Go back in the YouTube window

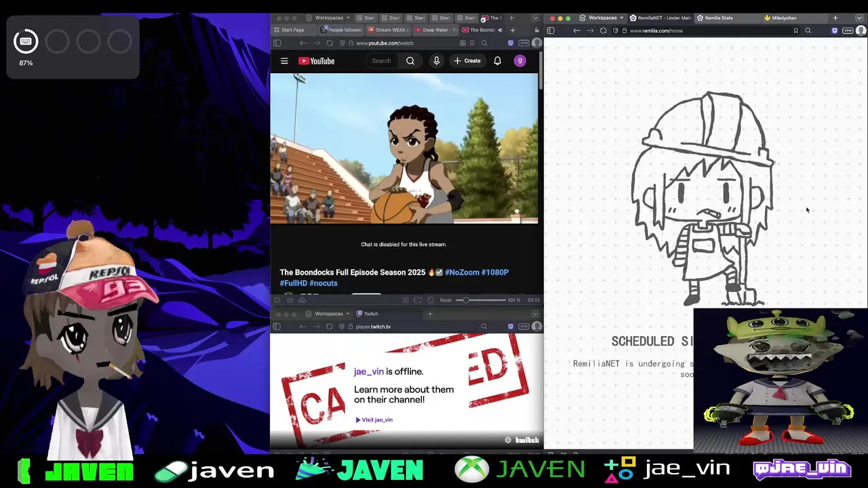[303, 43]
